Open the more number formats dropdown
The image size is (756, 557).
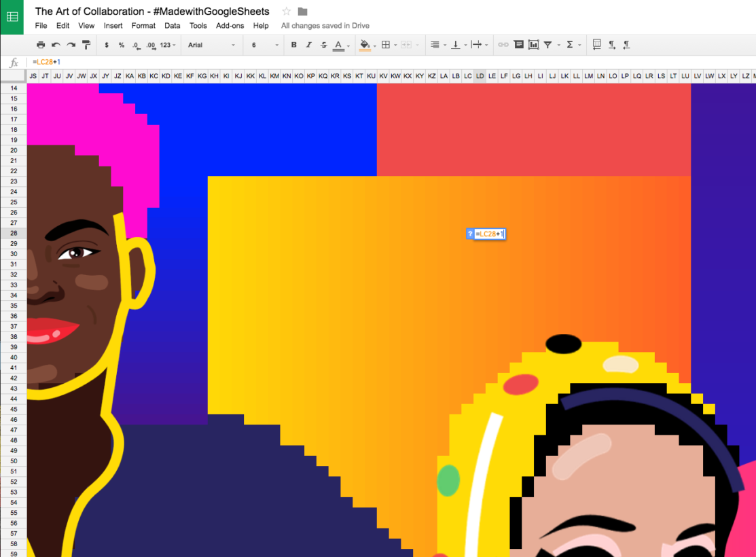click(168, 45)
